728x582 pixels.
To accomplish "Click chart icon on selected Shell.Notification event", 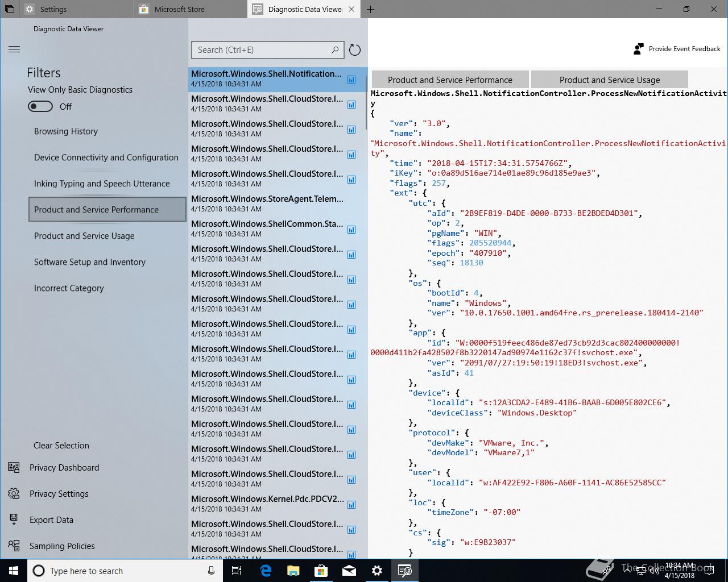I will click(x=351, y=80).
